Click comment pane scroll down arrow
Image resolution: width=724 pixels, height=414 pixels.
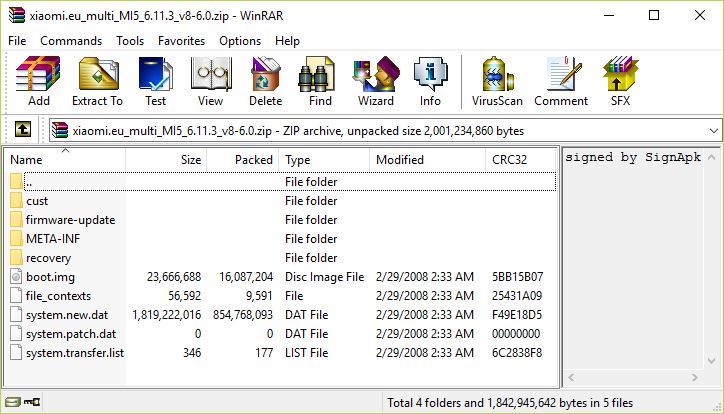click(712, 360)
